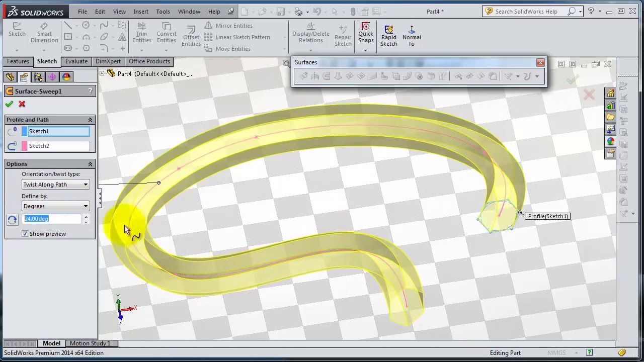Switch to the DimXpert tab

tap(108, 61)
